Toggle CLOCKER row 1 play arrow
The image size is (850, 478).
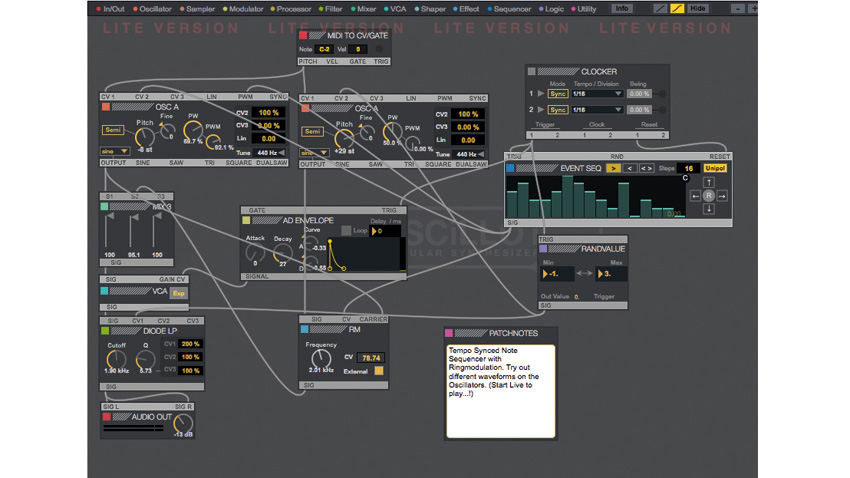(540, 94)
